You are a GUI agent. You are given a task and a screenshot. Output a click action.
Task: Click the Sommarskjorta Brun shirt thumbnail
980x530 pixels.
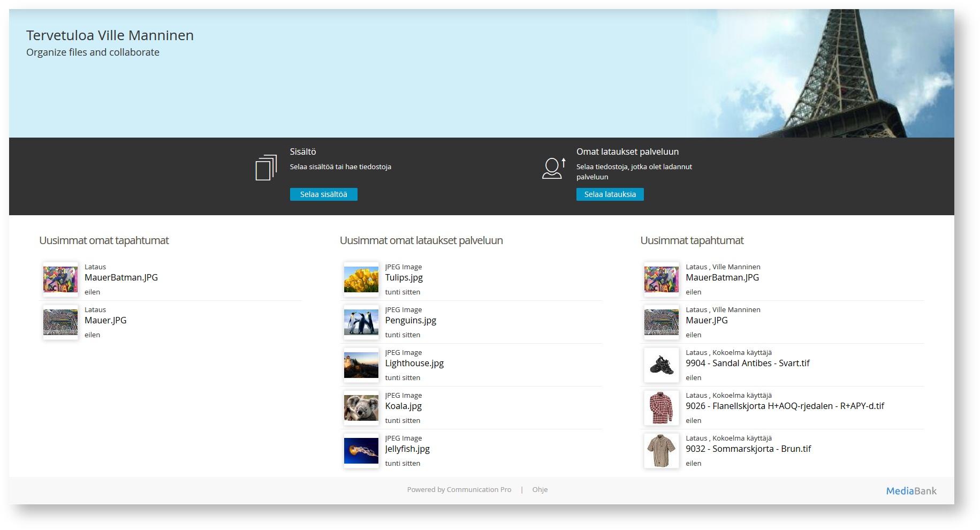click(662, 451)
